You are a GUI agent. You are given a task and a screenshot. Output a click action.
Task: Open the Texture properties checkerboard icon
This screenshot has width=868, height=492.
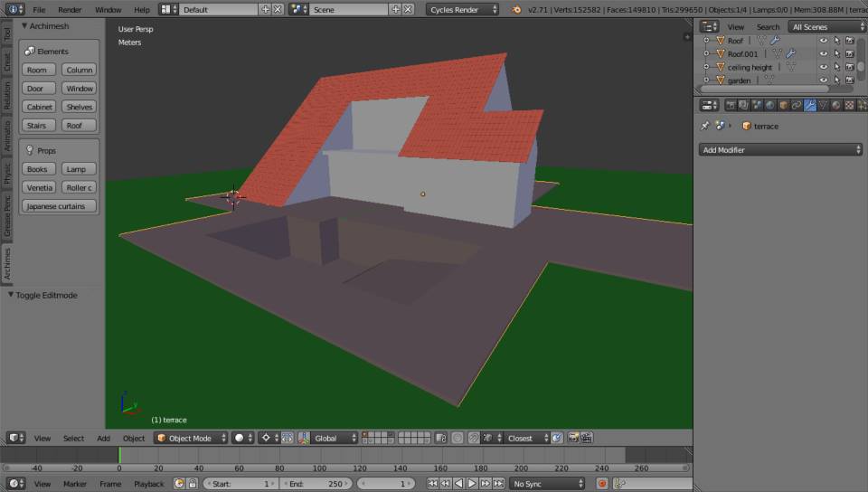[849, 105]
